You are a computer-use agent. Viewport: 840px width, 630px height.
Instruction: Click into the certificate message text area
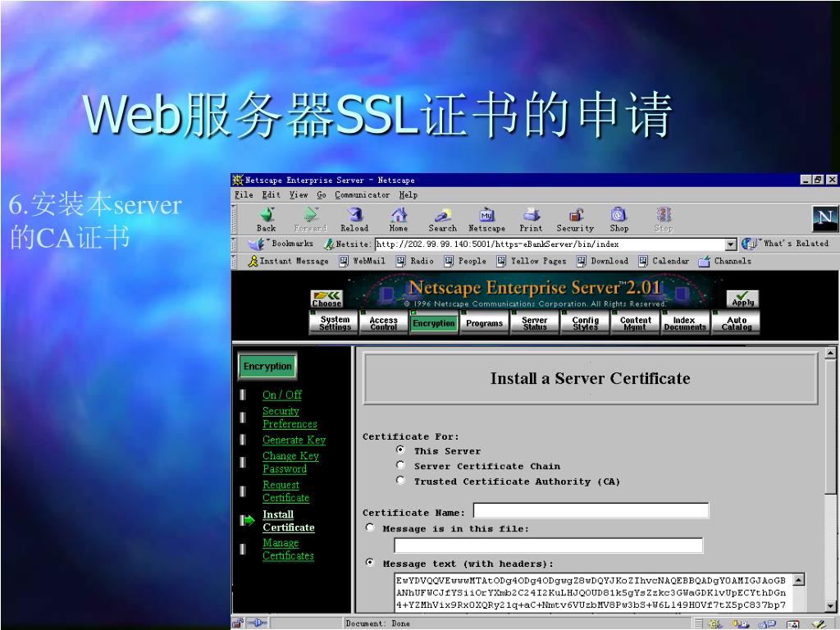coord(594,592)
